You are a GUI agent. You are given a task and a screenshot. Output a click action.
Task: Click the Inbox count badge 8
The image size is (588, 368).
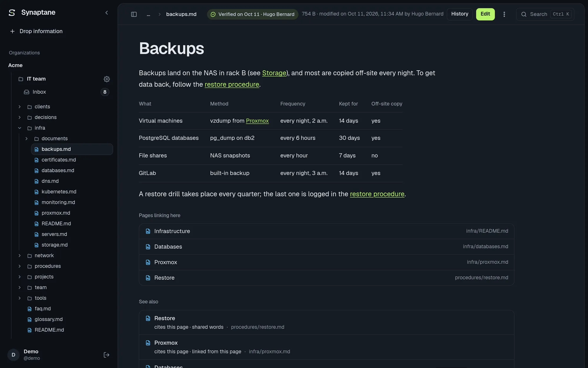tap(105, 92)
